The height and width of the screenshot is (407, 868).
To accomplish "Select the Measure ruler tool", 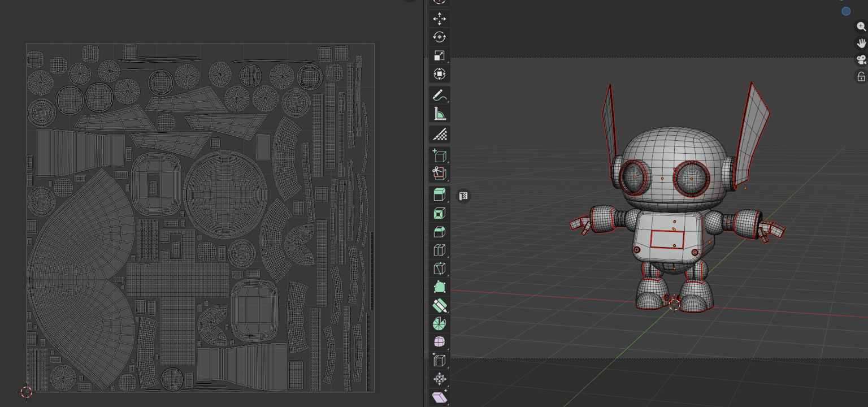I will coord(439,114).
